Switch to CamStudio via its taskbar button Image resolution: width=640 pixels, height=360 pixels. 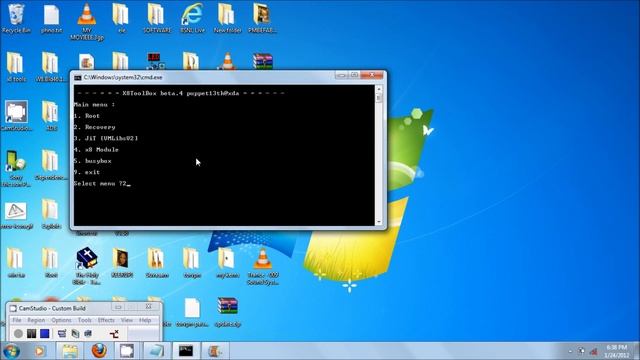tap(127, 351)
